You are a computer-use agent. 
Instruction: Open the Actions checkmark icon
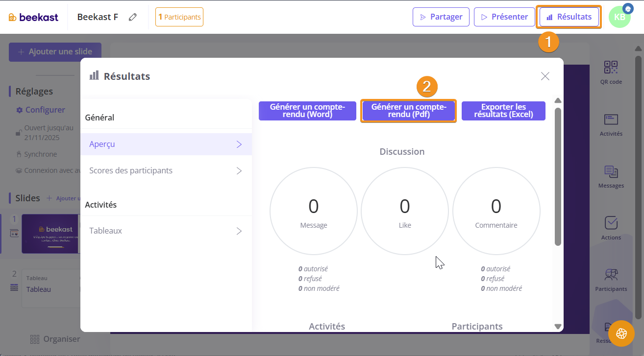tap(611, 223)
